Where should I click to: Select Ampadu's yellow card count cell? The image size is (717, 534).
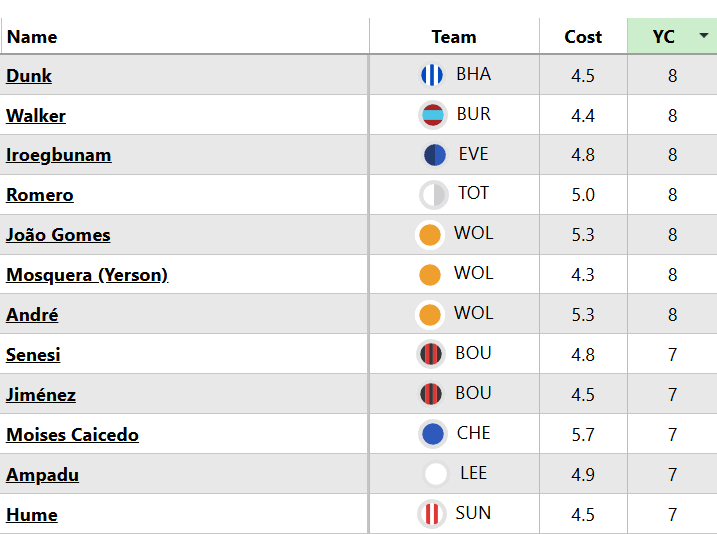point(672,475)
